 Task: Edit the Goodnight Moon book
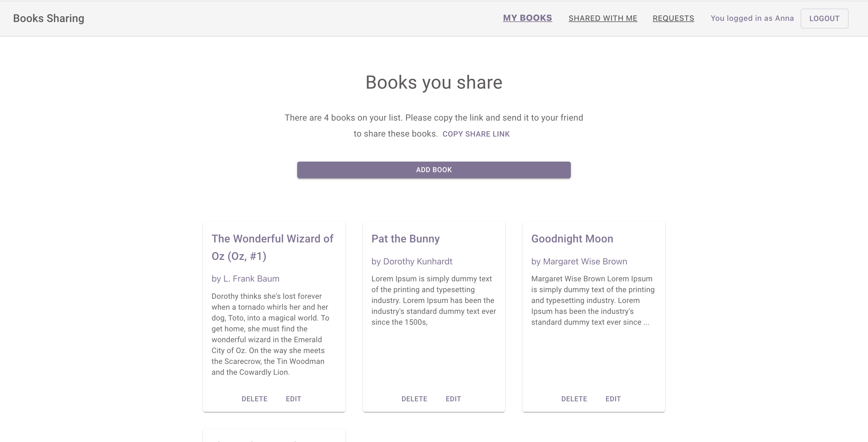[x=613, y=399]
